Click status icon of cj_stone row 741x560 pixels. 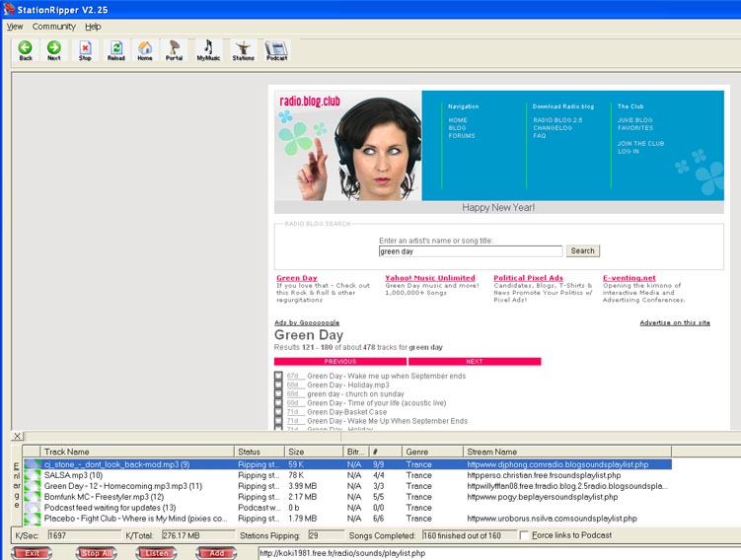(x=32, y=464)
